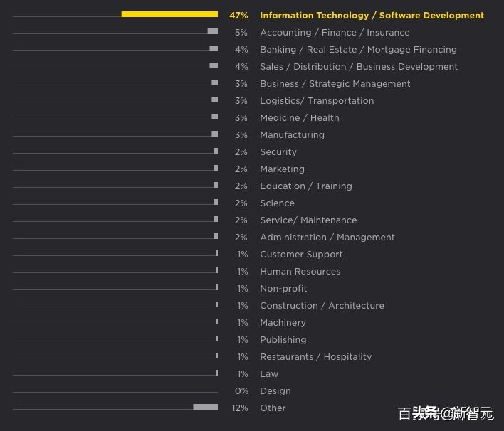Image resolution: width=504 pixels, height=431 pixels.
Task: Select Banking / Real Estate / Mortgage Financing
Action: [x=358, y=50]
